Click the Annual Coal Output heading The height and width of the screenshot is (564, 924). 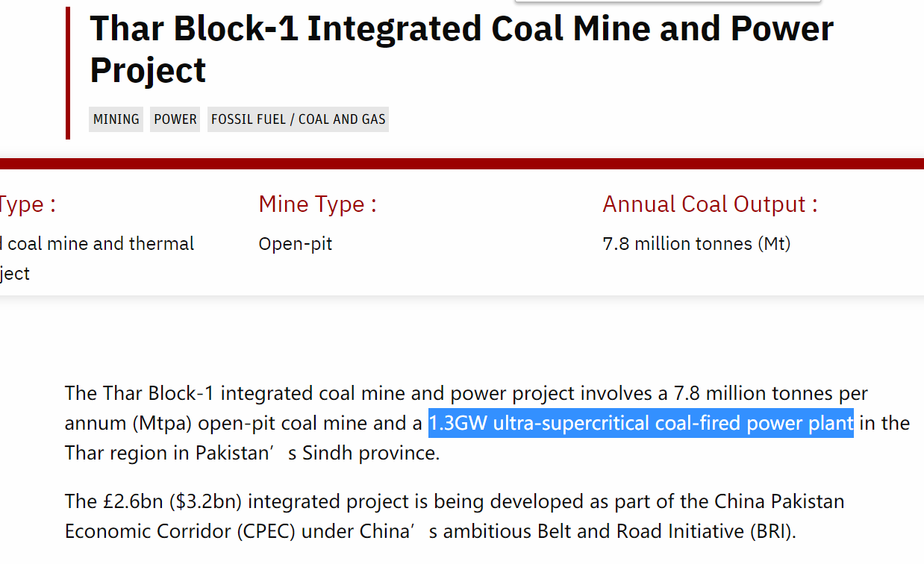[x=710, y=204]
